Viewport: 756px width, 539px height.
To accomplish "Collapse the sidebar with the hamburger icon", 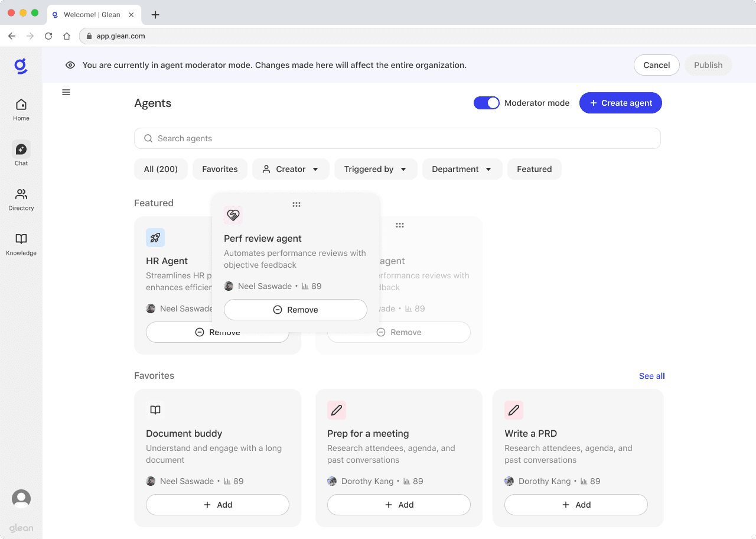I will pyautogui.click(x=66, y=92).
